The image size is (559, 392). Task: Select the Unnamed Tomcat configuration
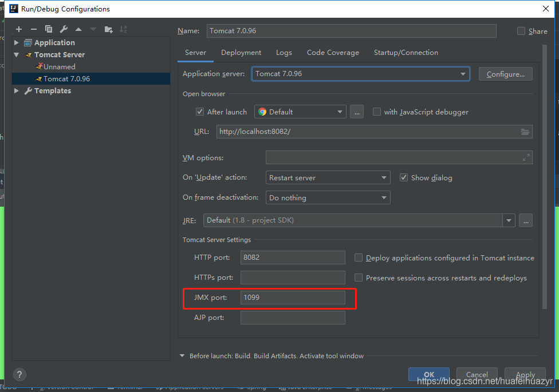point(91,66)
